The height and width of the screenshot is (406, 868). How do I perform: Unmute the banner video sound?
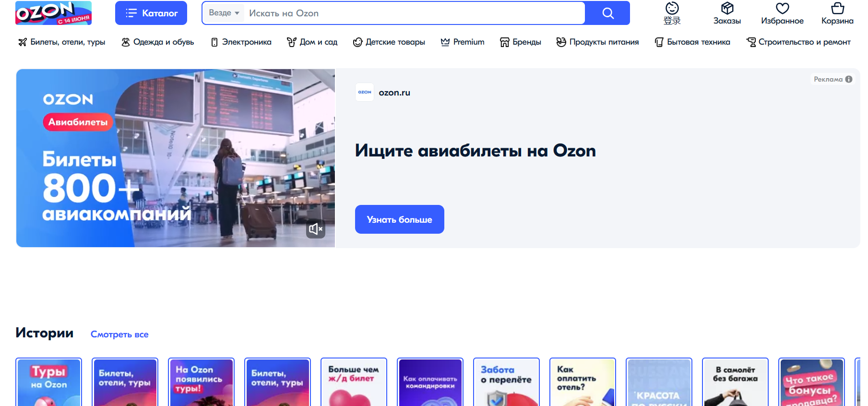tap(316, 229)
